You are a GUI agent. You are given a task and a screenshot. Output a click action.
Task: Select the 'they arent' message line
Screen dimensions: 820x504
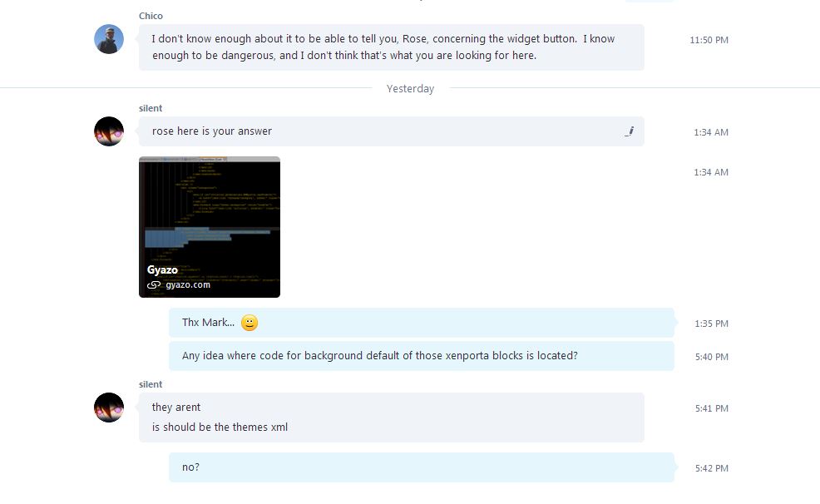[x=176, y=408]
